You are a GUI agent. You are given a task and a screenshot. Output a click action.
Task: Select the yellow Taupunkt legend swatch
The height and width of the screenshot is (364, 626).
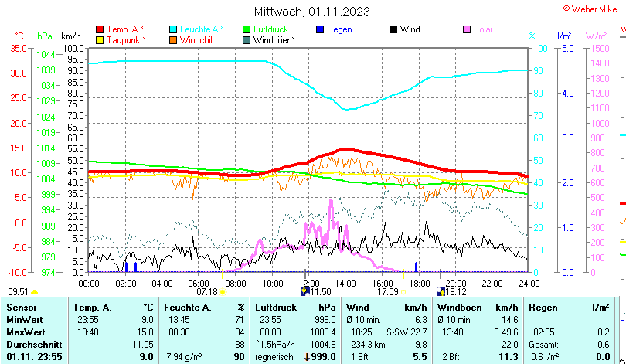click(100, 40)
